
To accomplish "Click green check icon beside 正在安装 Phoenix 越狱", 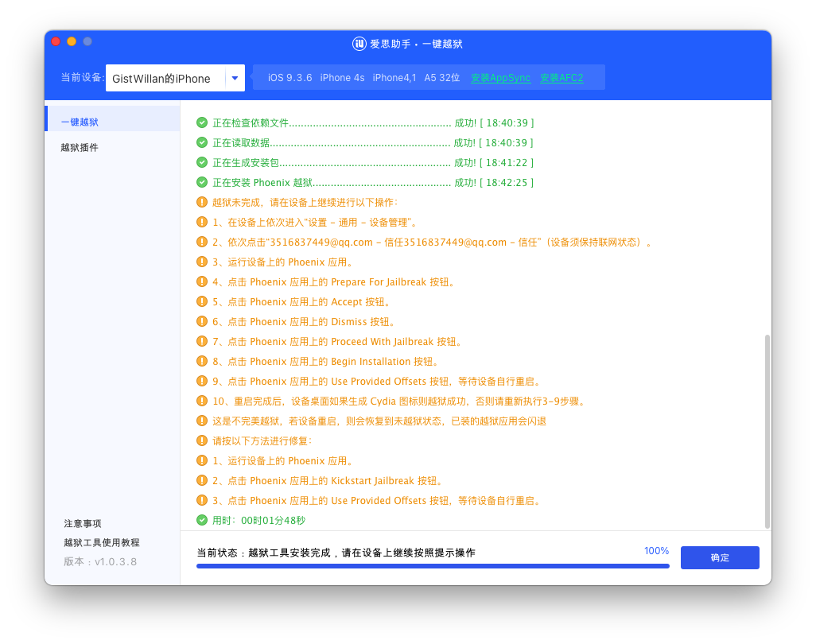I will pos(202,182).
